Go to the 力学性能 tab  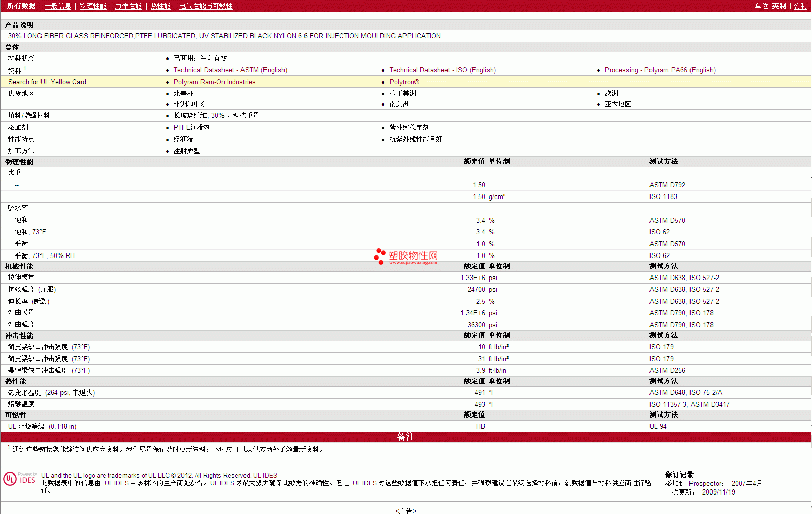click(129, 6)
